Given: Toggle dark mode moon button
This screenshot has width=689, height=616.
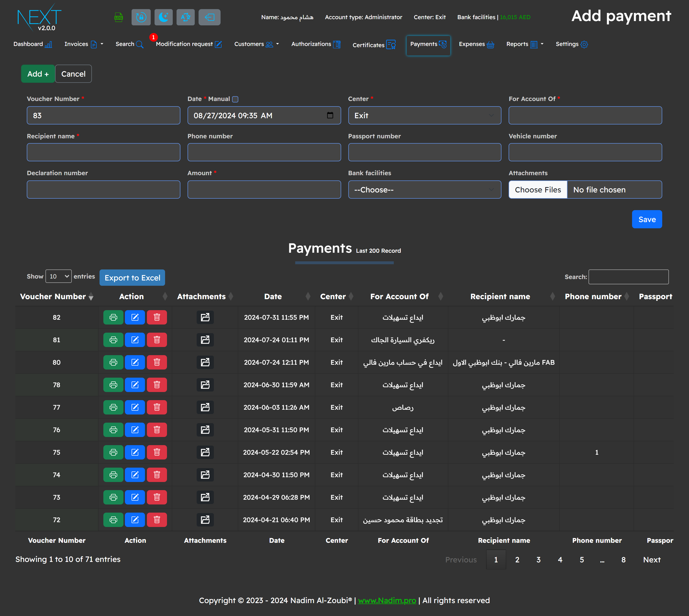Looking at the screenshot, I should tap(163, 17).
